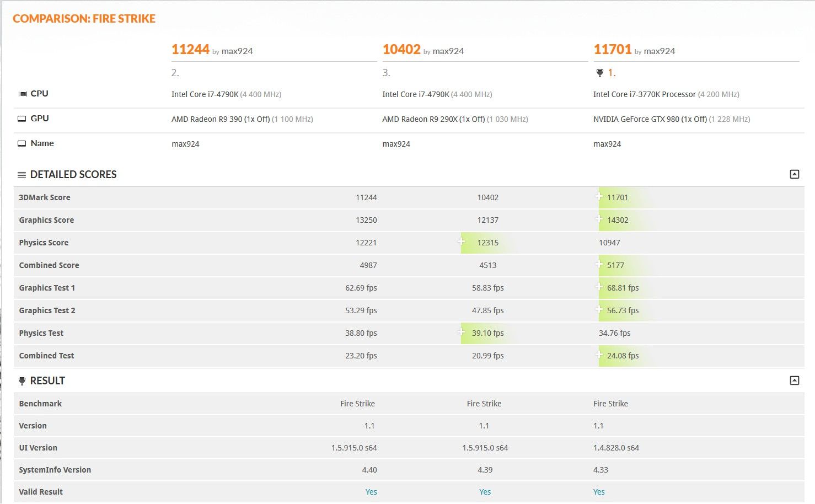Select the 12137 graphics score value
This screenshot has height=504, width=815.
[x=488, y=220]
